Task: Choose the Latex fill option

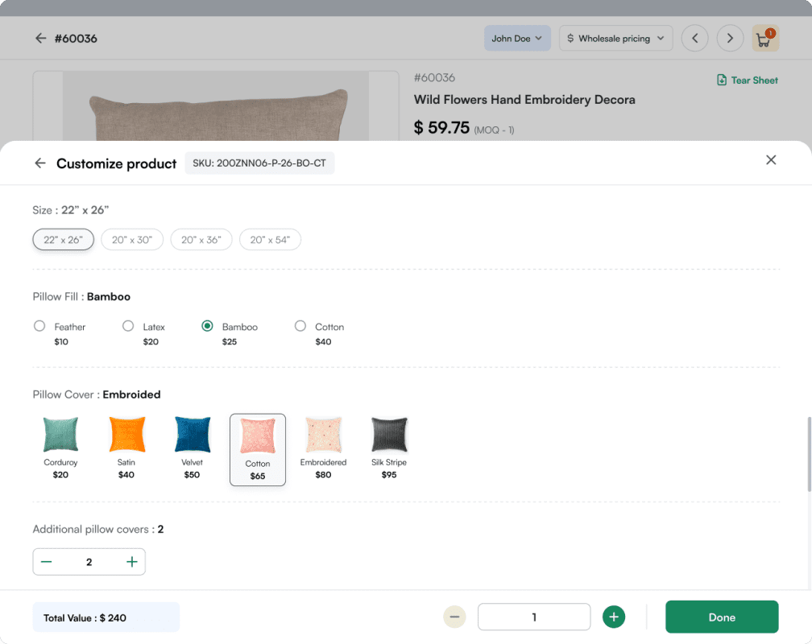Action: [x=128, y=325]
